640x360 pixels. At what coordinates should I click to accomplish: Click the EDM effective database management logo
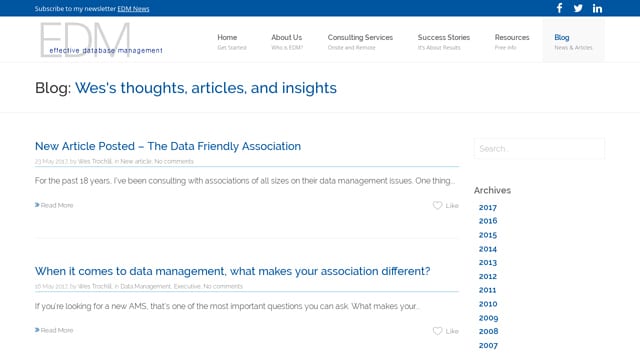101,40
